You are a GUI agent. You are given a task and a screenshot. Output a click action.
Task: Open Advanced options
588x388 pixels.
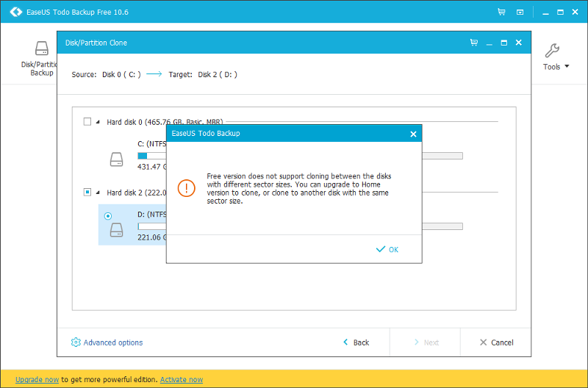click(107, 342)
